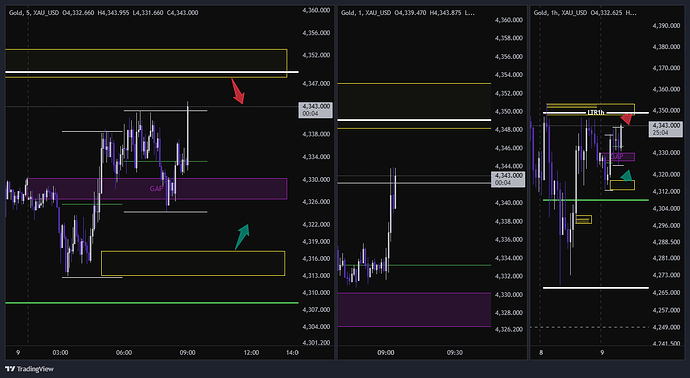The image size is (690, 378).
Task: Select the Gold 1-minute chart title text
Action: point(366,13)
